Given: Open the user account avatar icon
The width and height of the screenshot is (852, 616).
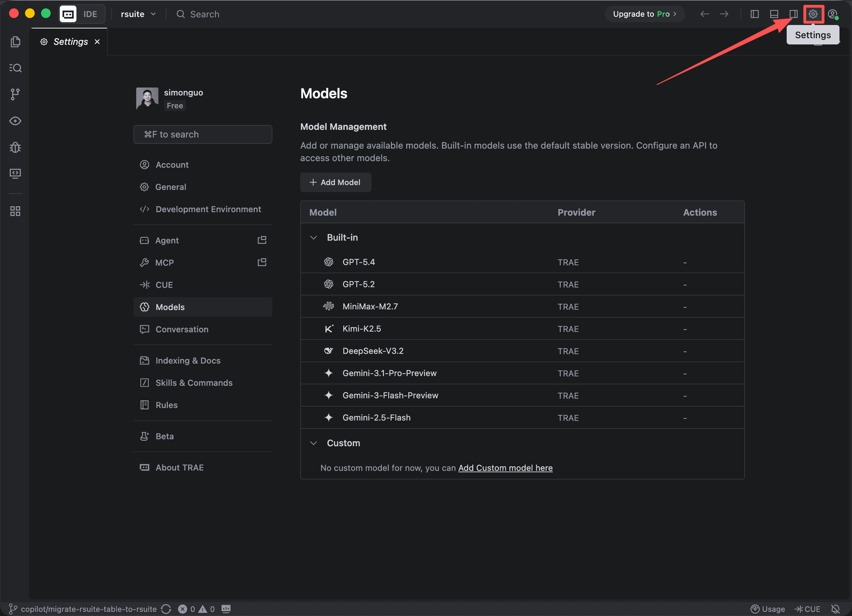Looking at the screenshot, I should pos(833,14).
